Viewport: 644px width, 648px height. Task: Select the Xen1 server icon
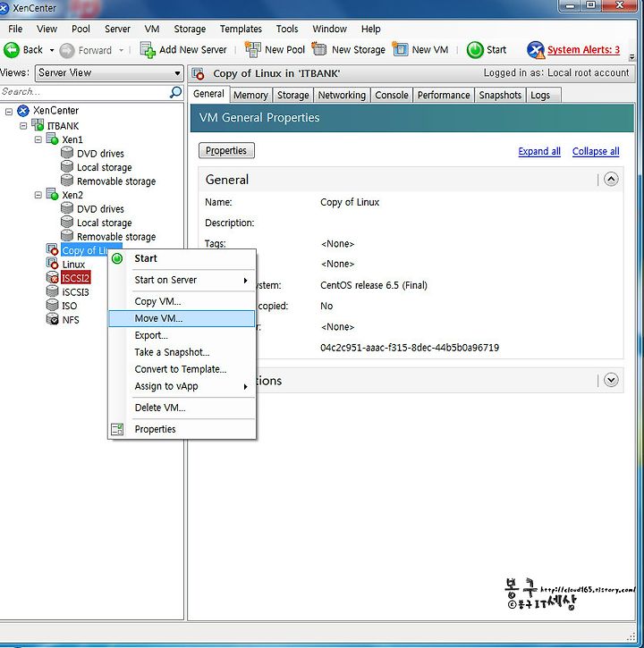pos(53,139)
